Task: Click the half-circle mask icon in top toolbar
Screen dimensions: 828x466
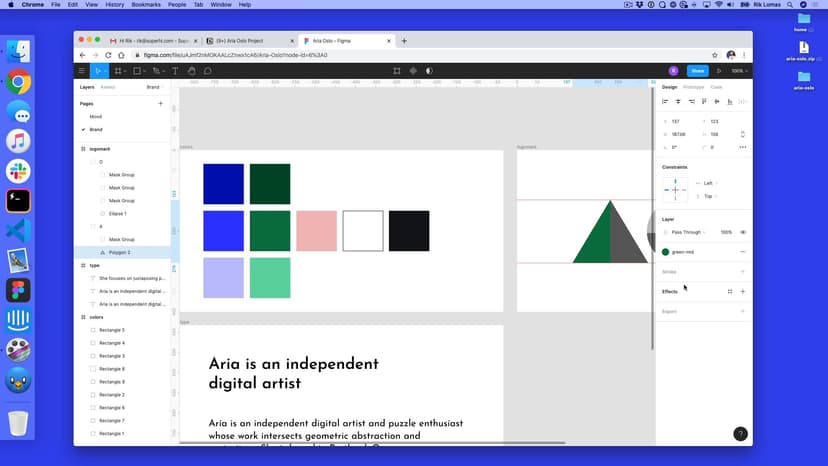Action: [x=429, y=71]
